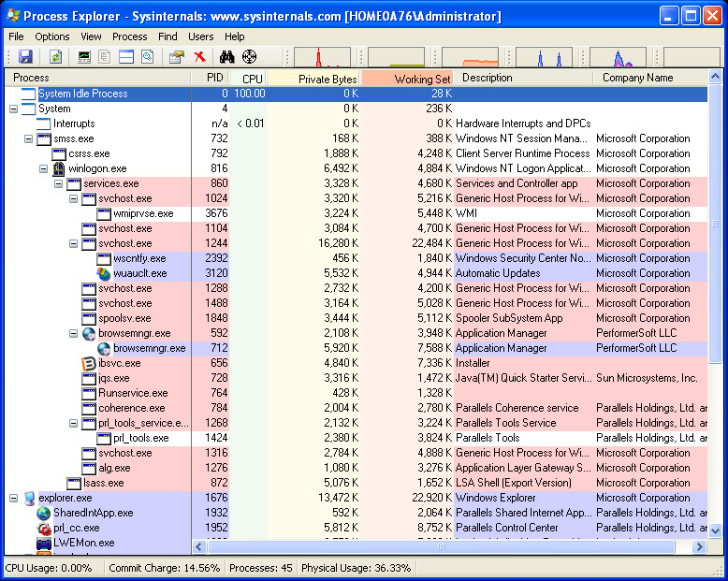Collapse svchost.exe PID 1024 node
728x581 pixels.
[x=73, y=198]
